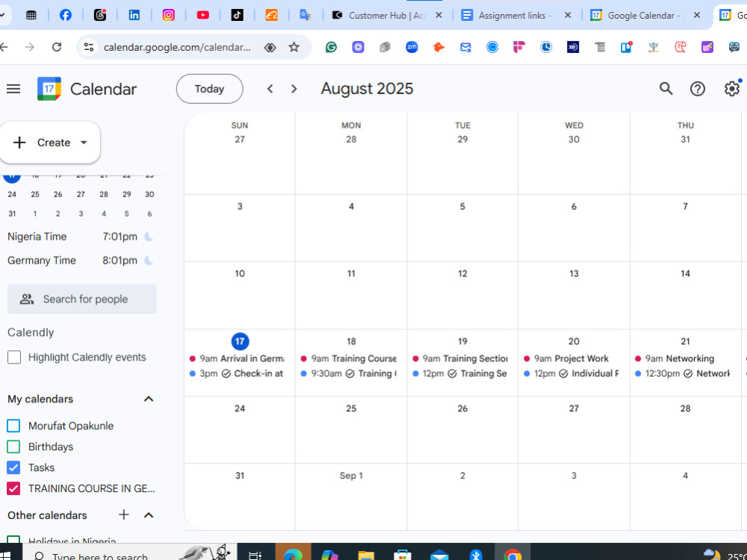Click the Search for people field
Viewport: 747px width, 560px height.
[82, 299]
